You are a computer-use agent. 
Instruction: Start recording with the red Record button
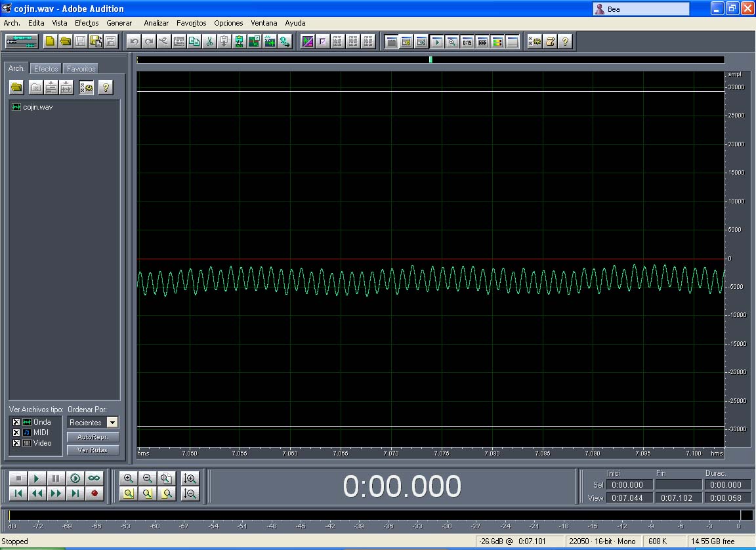click(94, 493)
